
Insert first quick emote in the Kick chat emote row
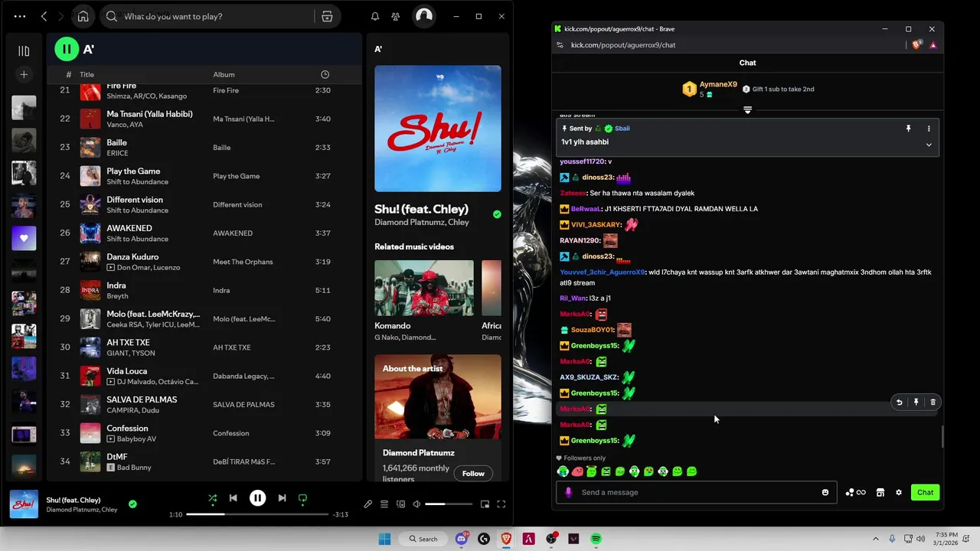click(x=563, y=471)
